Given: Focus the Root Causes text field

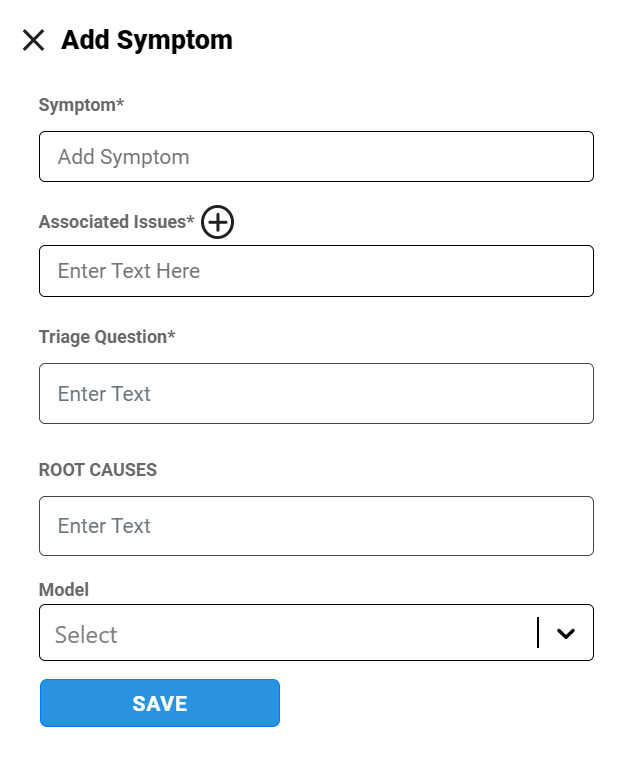Looking at the screenshot, I should pyautogui.click(x=316, y=526).
